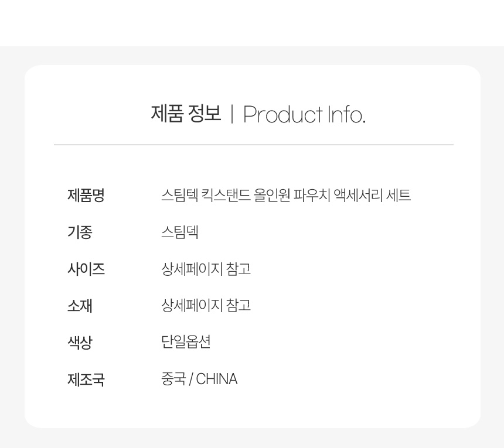Click the 스팀덱 model value
The height and width of the screenshot is (448, 504).
tap(180, 232)
